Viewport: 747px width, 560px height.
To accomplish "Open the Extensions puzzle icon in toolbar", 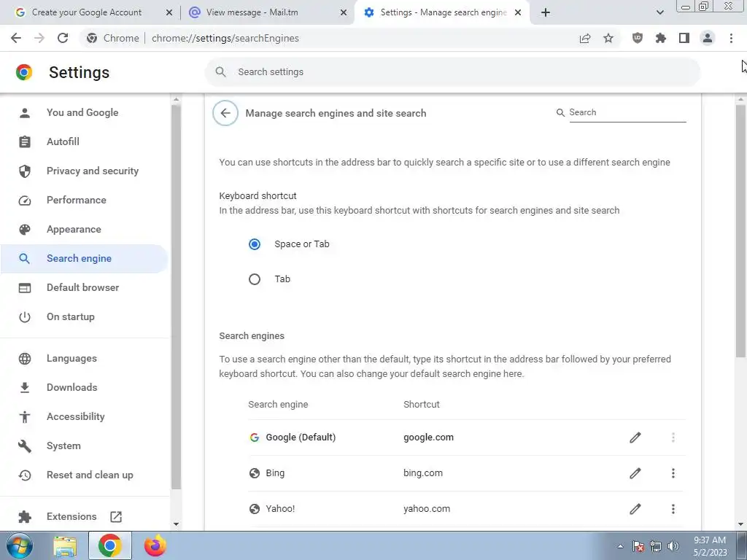I will tap(661, 38).
